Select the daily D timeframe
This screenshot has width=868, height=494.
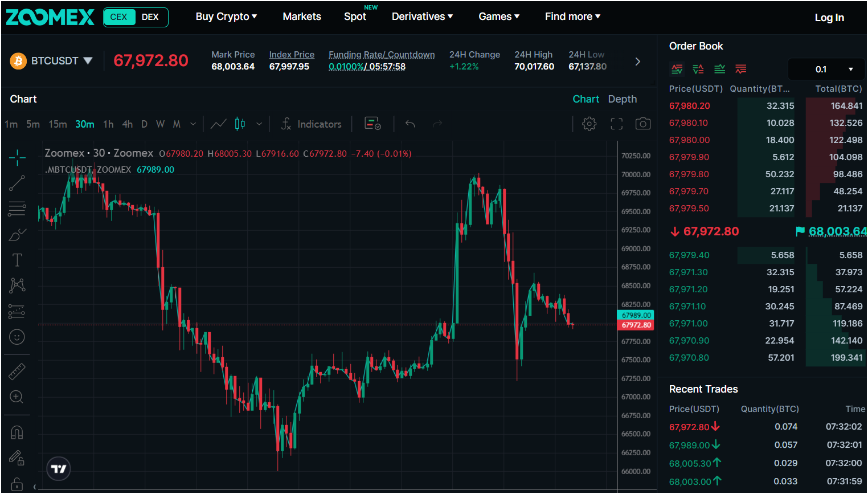pos(145,124)
